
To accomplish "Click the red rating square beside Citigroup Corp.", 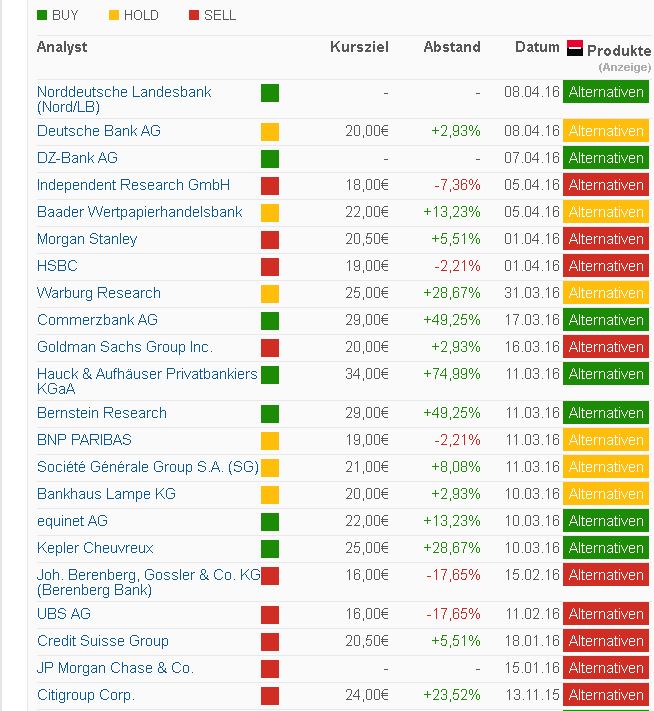I will pyautogui.click(x=269, y=696).
